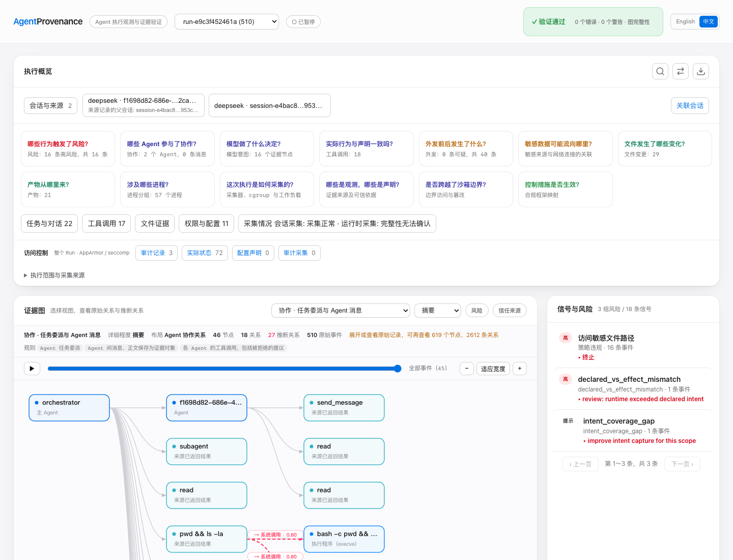Click the deepseek · session-e4bac8 session chip
Screen dimensions: 733x560
(269, 105)
